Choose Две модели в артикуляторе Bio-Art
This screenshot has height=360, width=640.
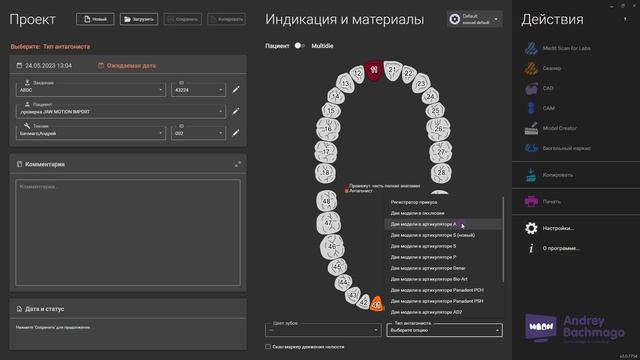[x=443, y=279]
